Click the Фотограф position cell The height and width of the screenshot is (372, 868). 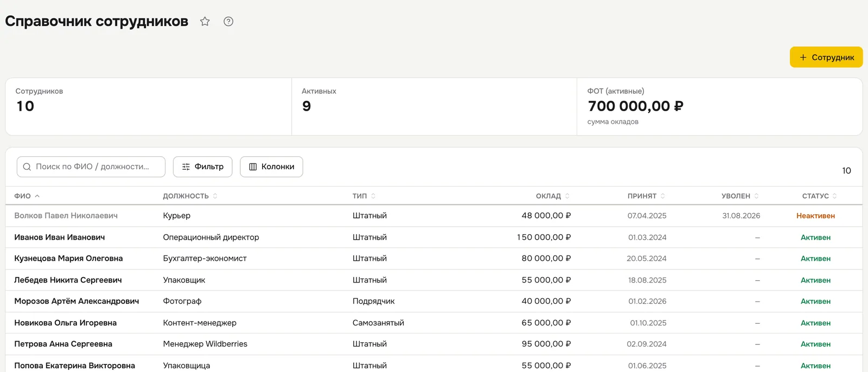coord(182,302)
